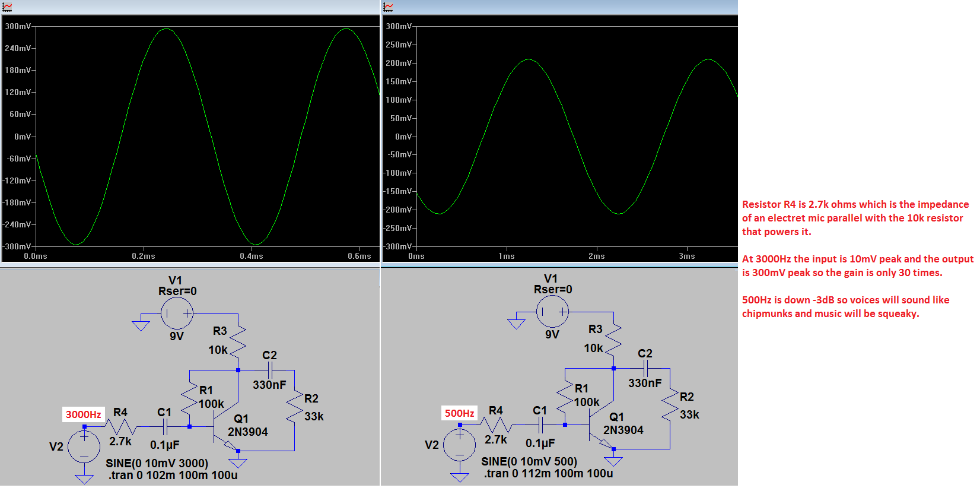Click the .tran 0 112m 100m 100u directive

(548, 474)
